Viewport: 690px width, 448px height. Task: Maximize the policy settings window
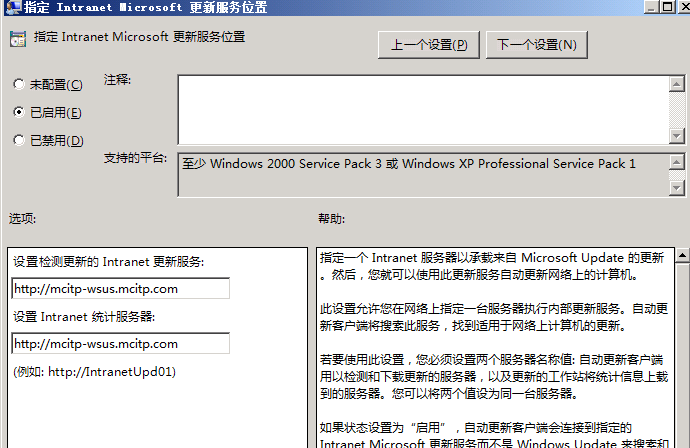click(x=668, y=6)
